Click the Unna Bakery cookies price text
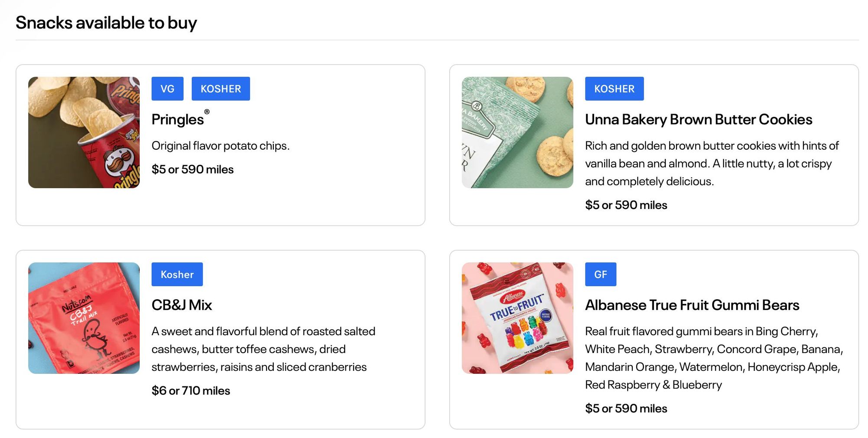Screen dimensions: 868x438 pos(626,205)
